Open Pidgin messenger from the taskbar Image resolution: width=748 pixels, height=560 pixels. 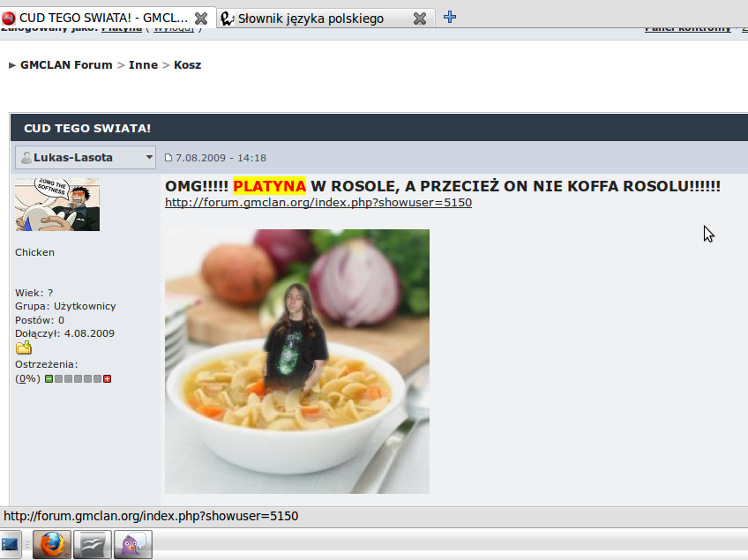coord(133,544)
